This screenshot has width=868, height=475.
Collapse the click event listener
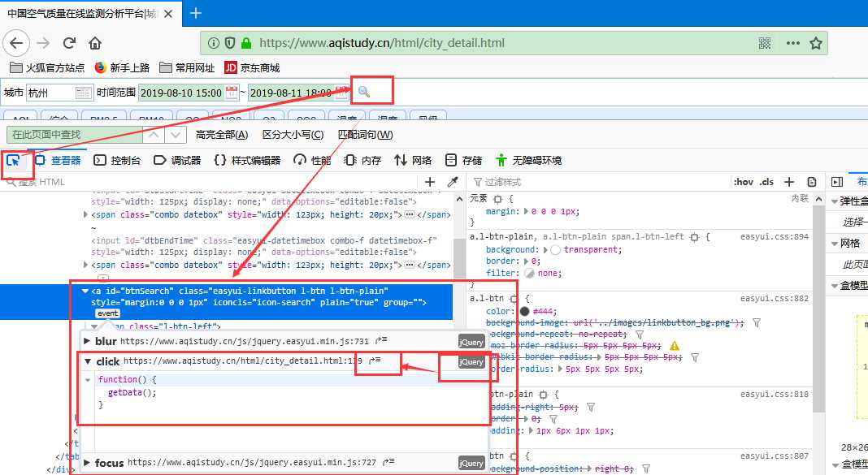click(88, 361)
